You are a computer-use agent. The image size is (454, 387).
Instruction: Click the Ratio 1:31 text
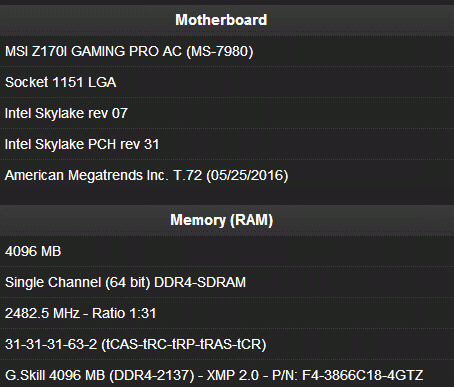(124, 313)
